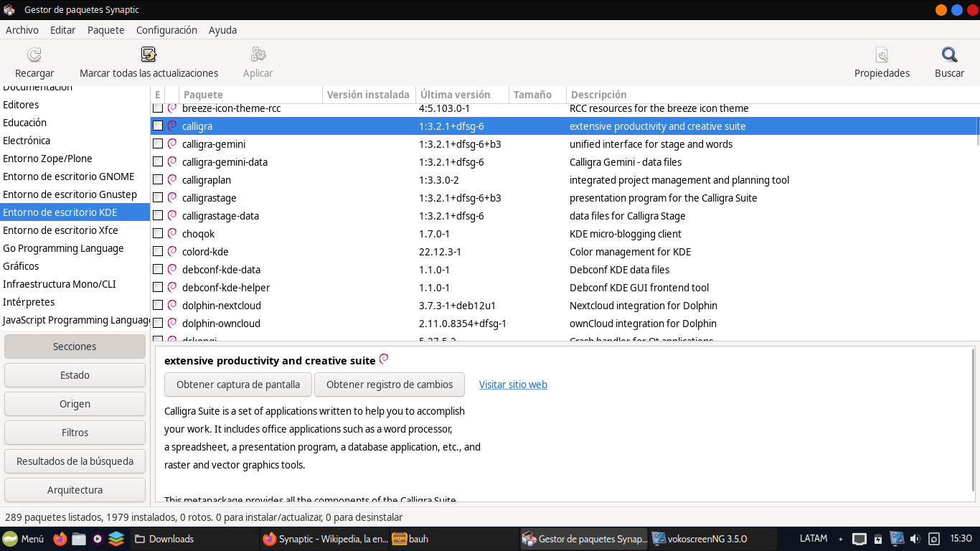The height and width of the screenshot is (551, 980).
Task: Open the Paquete menu
Action: pos(106,30)
